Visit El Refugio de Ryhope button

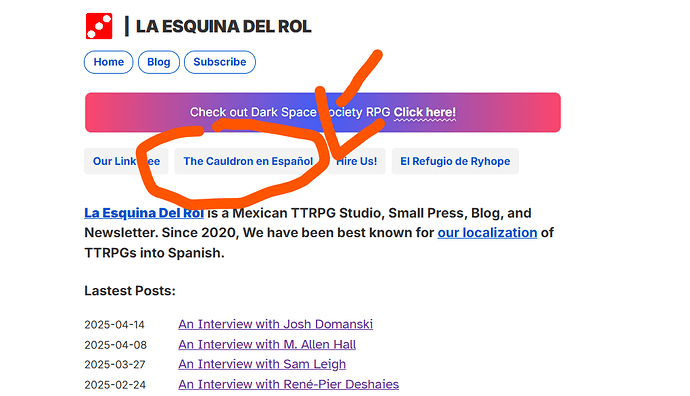[x=455, y=161]
